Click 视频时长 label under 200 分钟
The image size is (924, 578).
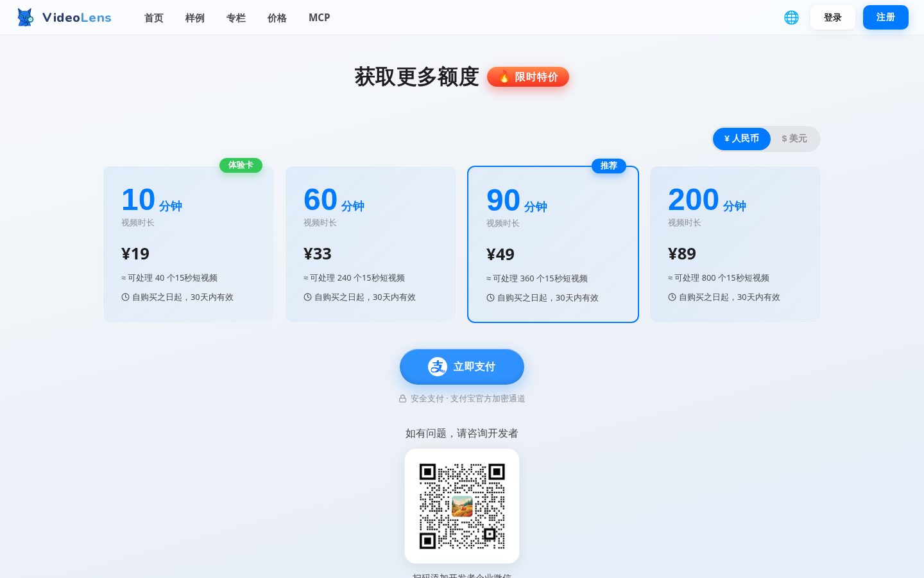coord(685,223)
